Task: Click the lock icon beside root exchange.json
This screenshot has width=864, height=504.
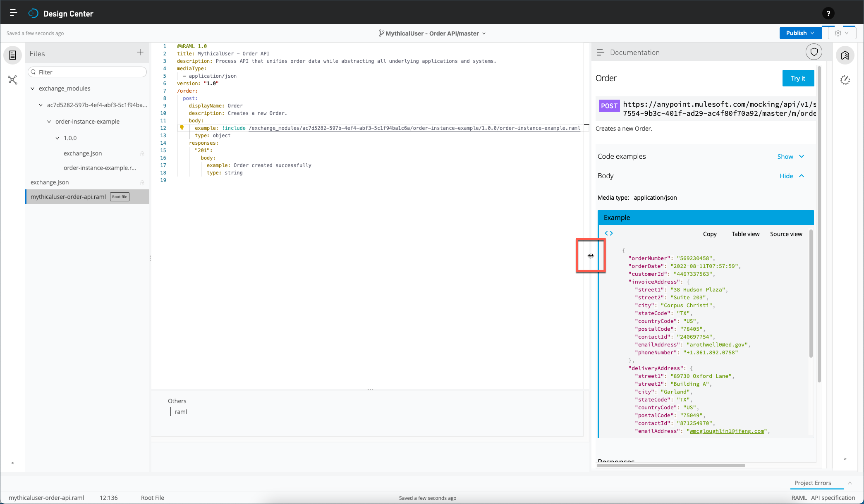Action: (142, 182)
